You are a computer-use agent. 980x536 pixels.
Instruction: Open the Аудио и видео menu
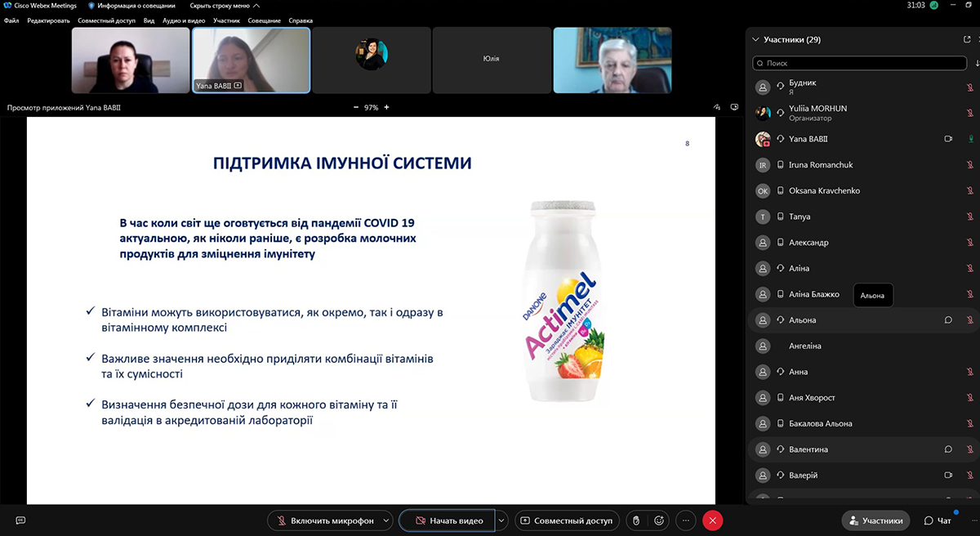click(184, 20)
